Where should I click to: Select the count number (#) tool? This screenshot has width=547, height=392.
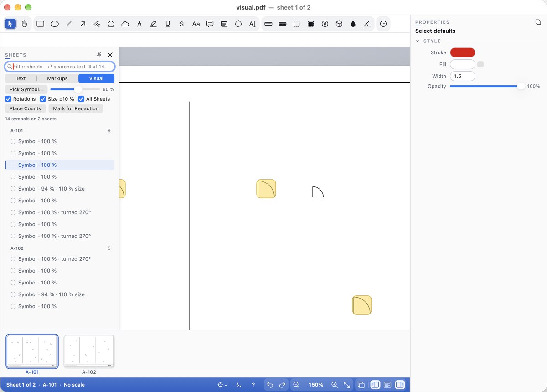click(x=325, y=24)
